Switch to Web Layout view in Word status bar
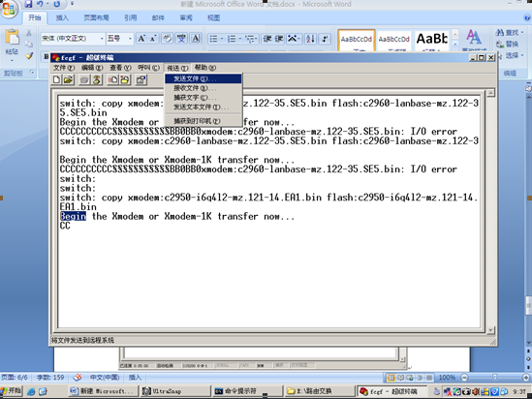Viewport: 532px width, 399px height. tap(410, 378)
